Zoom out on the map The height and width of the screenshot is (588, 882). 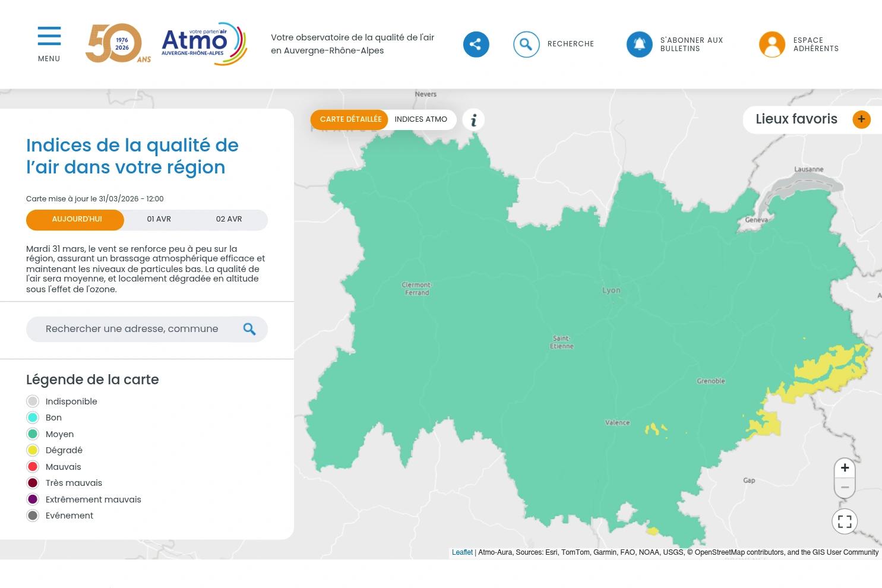coord(845,487)
